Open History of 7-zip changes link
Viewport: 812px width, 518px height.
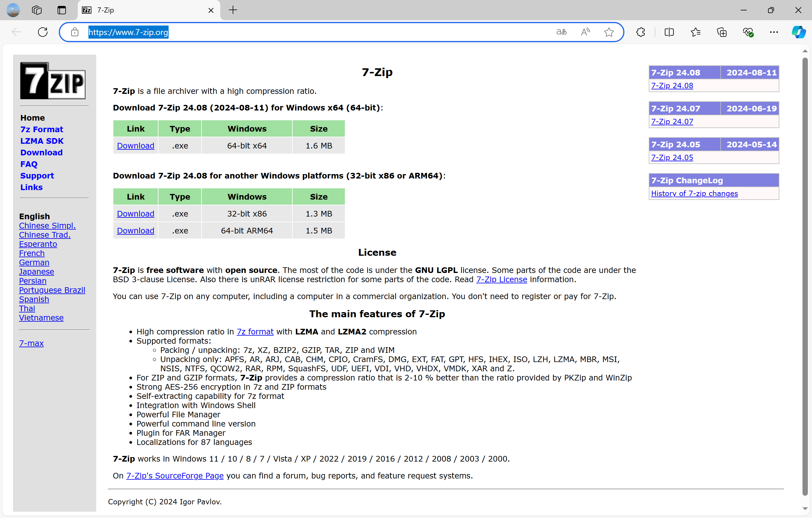point(694,193)
